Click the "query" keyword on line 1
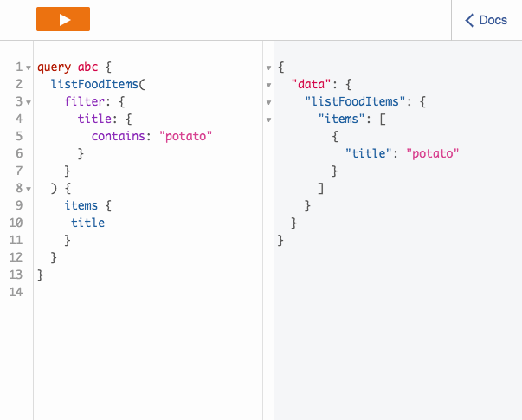 pos(54,68)
